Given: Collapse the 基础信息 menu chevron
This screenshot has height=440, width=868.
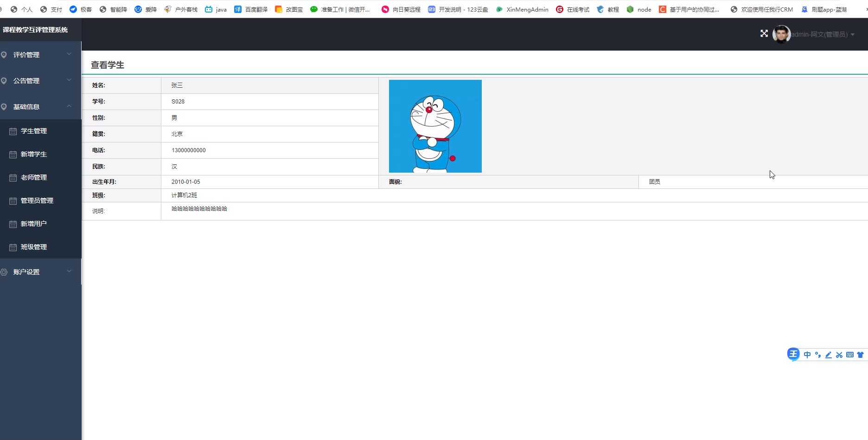Looking at the screenshot, I should (x=69, y=106).
